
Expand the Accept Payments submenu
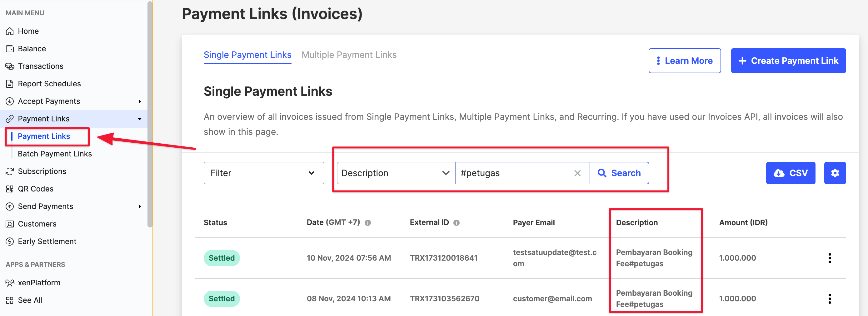[139, 101]
